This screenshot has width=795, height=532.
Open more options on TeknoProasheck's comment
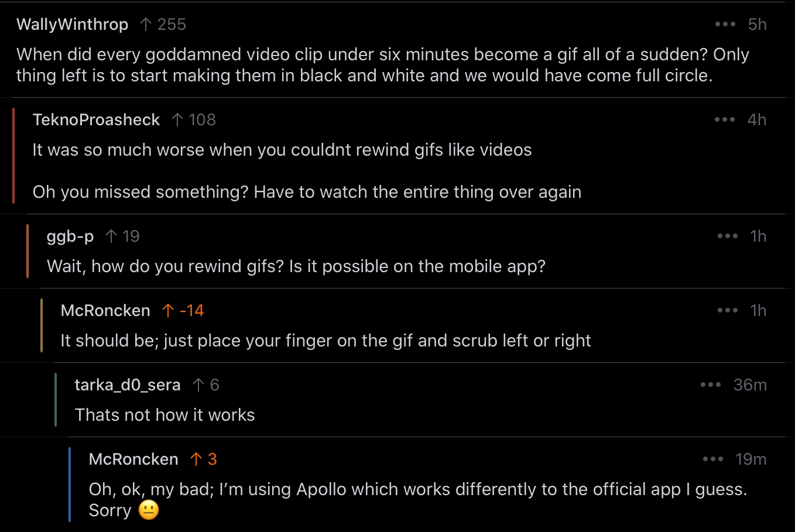click(x=724, y=120)
